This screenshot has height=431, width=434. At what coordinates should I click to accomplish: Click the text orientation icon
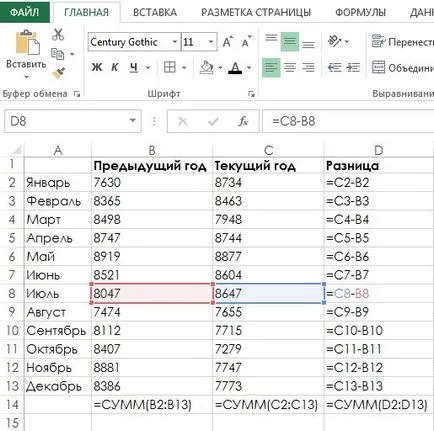click(x=334, y=41)
